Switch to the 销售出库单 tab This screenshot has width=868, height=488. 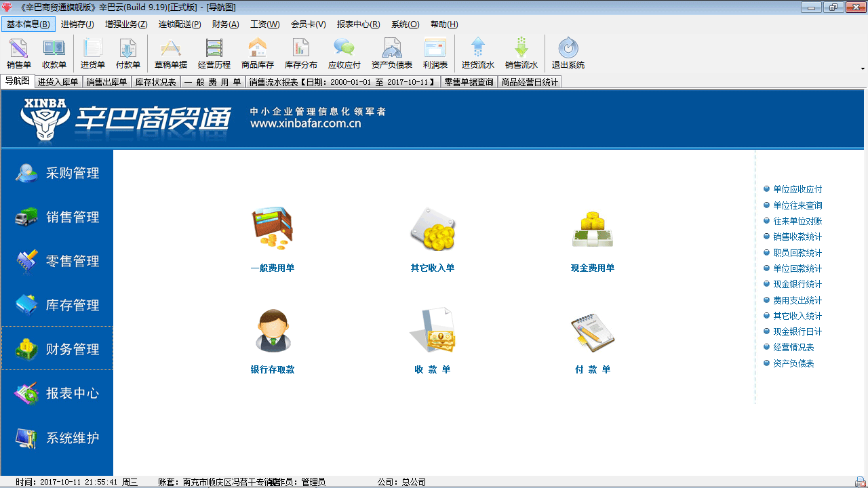[106, 82]
